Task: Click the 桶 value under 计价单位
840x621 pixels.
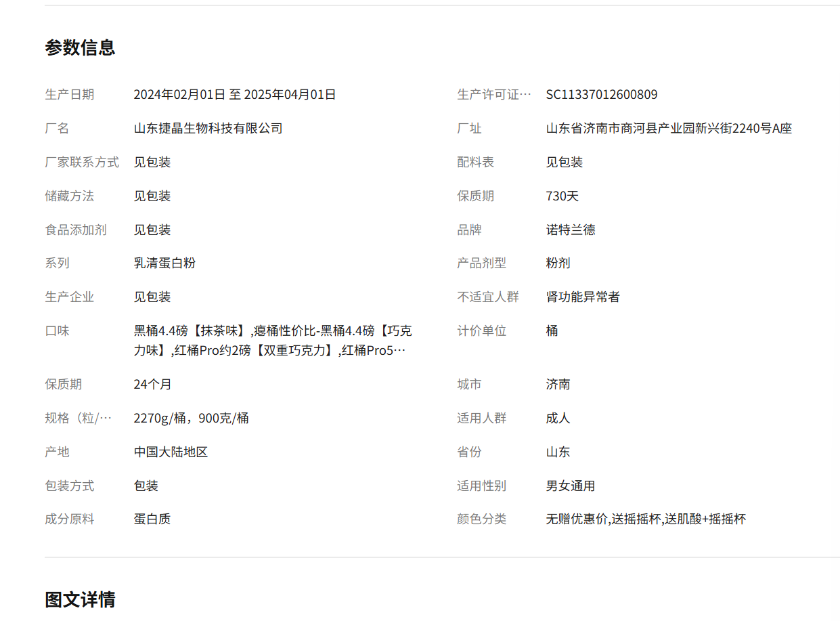Action: pyautogui.click(x=552, y=331)
